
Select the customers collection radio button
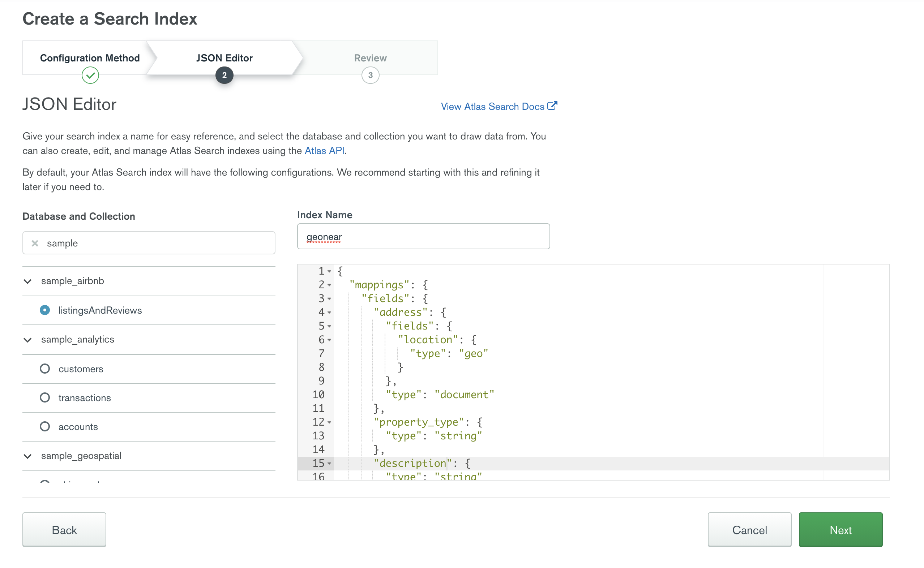45,369
